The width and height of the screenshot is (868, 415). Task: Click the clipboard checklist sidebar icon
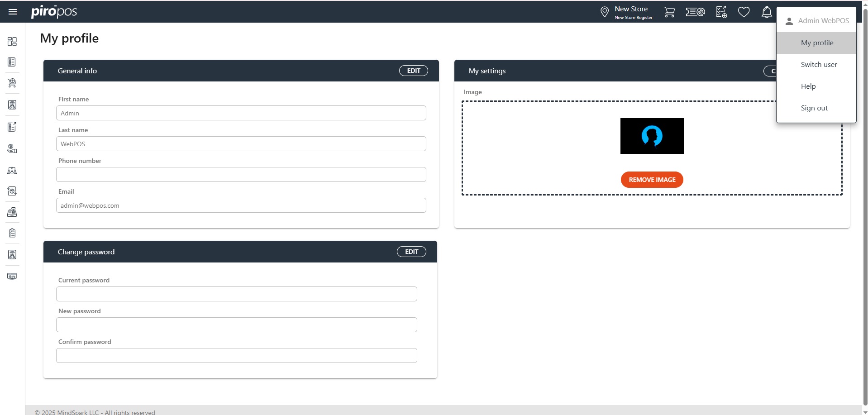(x=12, y=233)
